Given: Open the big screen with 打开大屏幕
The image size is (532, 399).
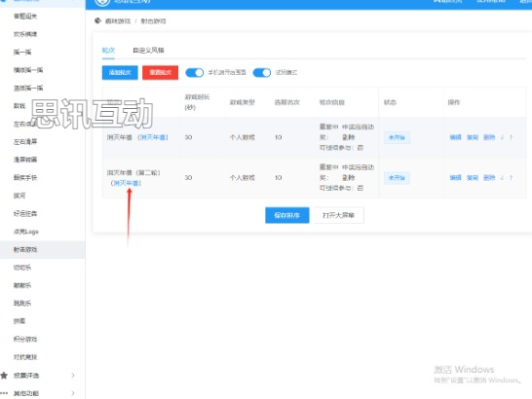Looking at the screenshot, I should [339, 215].
